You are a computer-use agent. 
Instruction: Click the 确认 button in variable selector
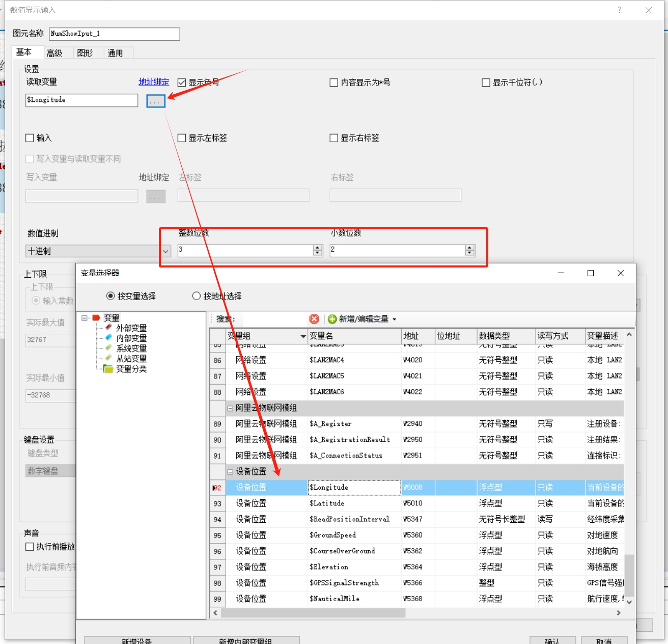tap(552, 640)
